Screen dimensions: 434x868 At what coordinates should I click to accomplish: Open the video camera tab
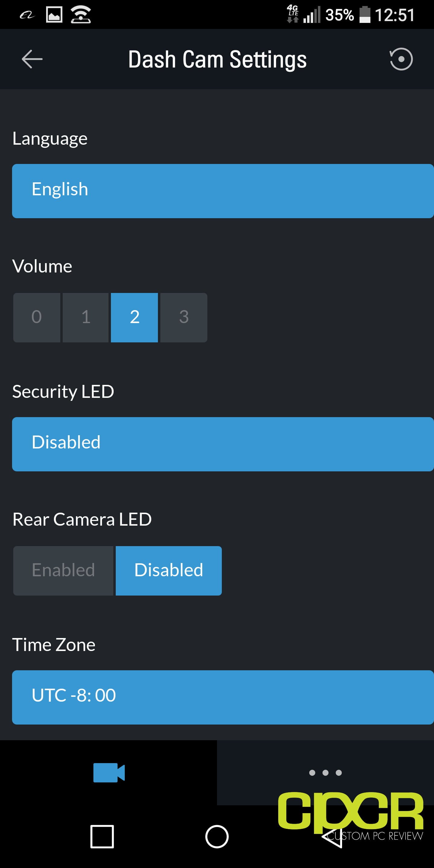(x=109, y=772)
